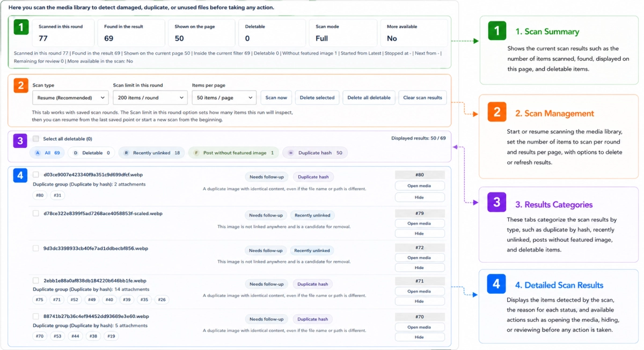644x350 pixels.
Task: Hide result item #79
Action: 420,234
